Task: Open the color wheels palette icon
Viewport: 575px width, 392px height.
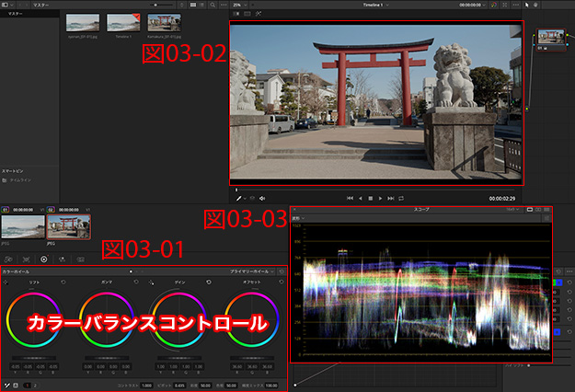Action: pos(43,259)
